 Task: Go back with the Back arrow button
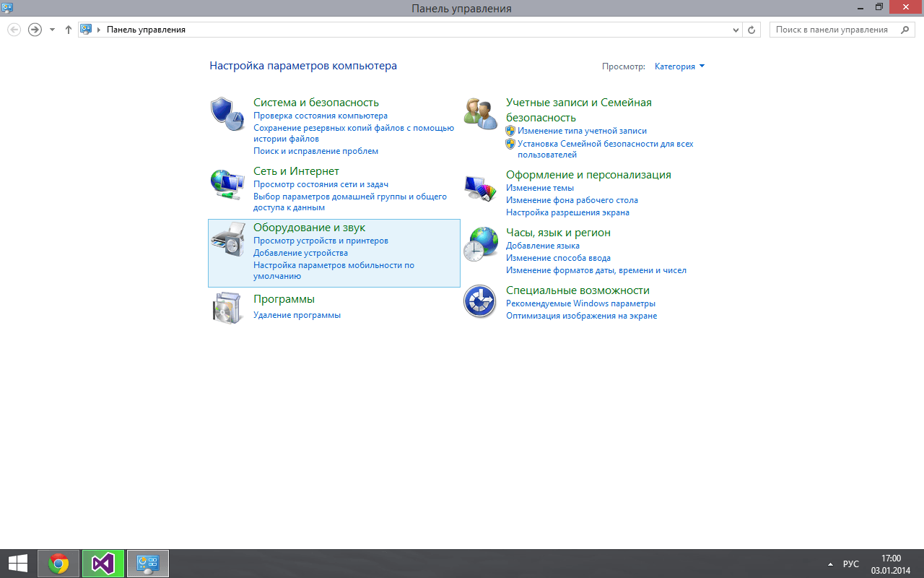click(14, 30)
